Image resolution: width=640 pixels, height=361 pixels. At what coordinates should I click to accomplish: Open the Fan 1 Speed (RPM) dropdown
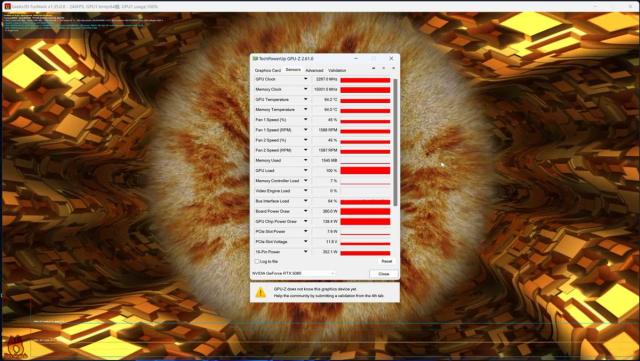point(305,130)
